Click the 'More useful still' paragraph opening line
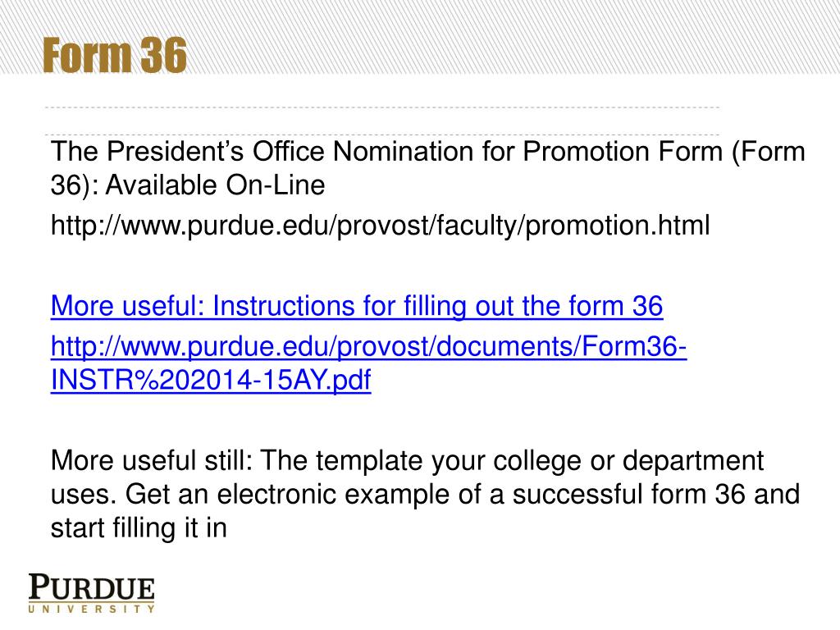The width and height of the screenshot is (840, 630). coord(407,461)
